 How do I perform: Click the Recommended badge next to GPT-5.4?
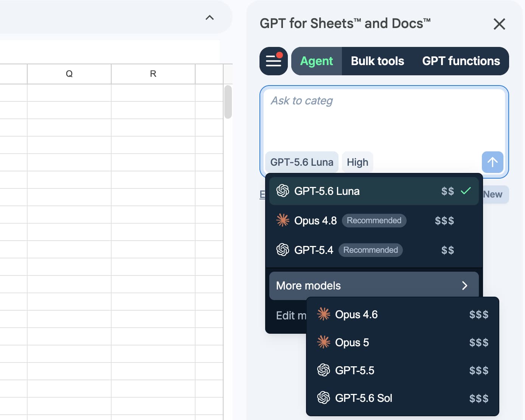click(371, 250)
